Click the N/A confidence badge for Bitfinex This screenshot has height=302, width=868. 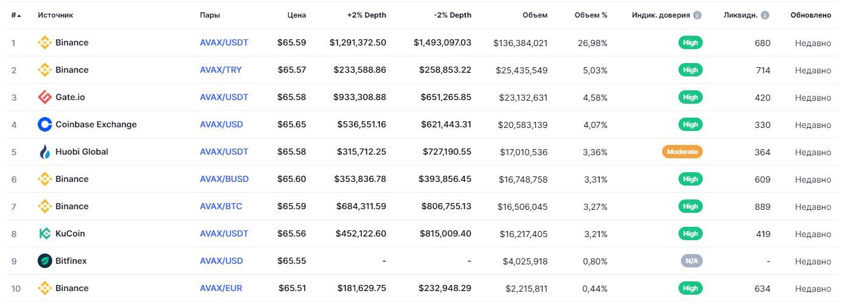click(691, 261)
